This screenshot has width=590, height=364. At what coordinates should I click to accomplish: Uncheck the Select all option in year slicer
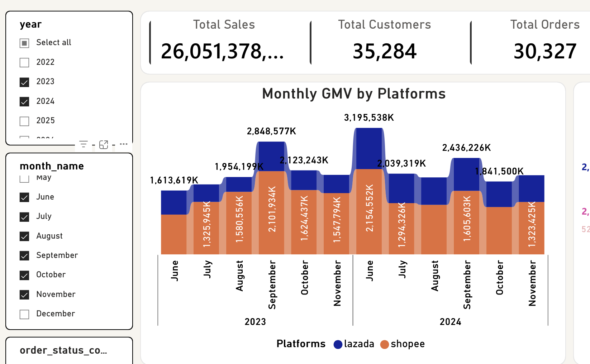pos(24,43)
